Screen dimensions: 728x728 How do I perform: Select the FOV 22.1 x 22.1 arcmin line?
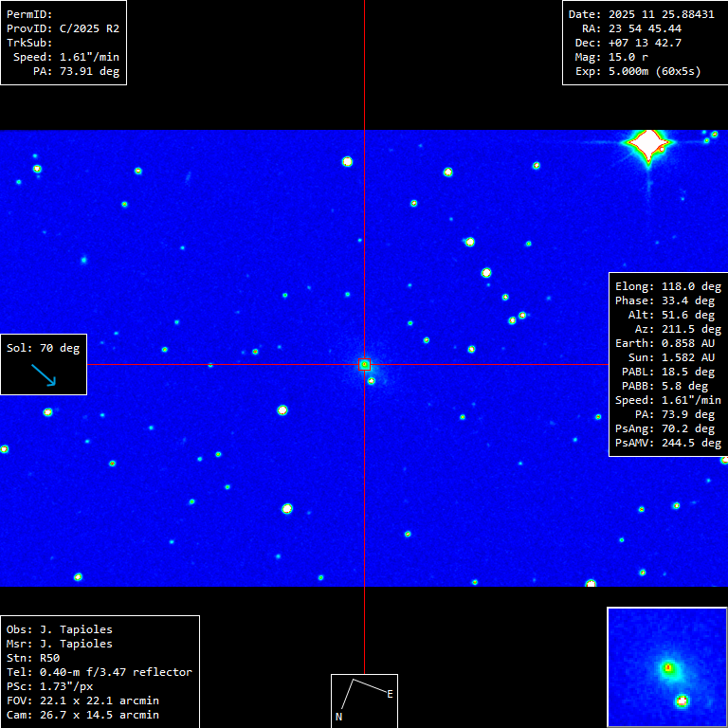pos(82,701)
